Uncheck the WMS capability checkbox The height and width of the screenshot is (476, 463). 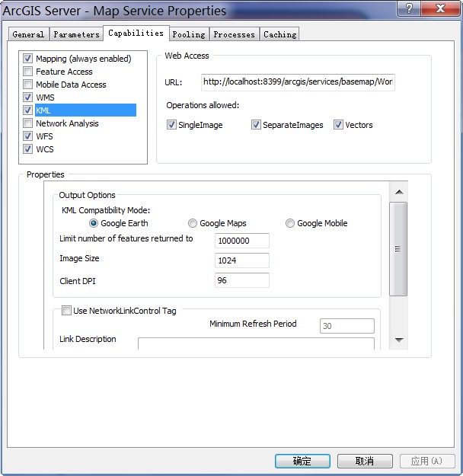[28, 97]
